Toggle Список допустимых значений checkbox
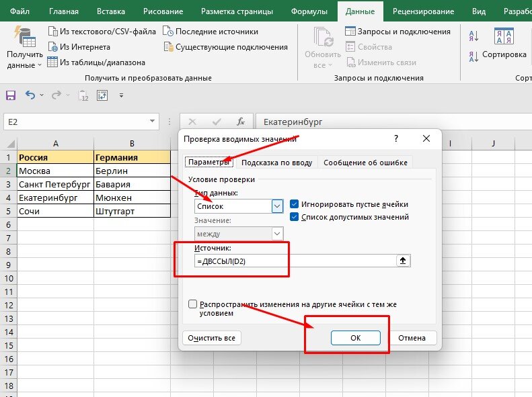The image size is (532, 397). [294, 217]
